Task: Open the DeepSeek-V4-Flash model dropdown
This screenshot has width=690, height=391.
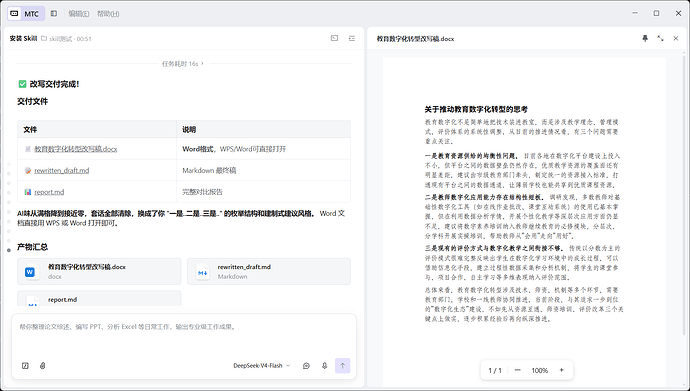Action: pos(261,365)
